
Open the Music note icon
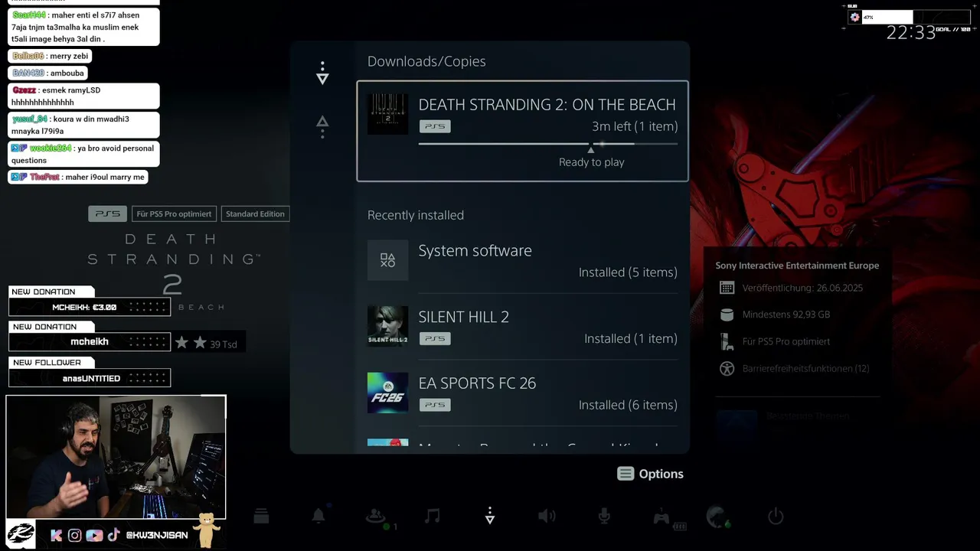point(433,517)
